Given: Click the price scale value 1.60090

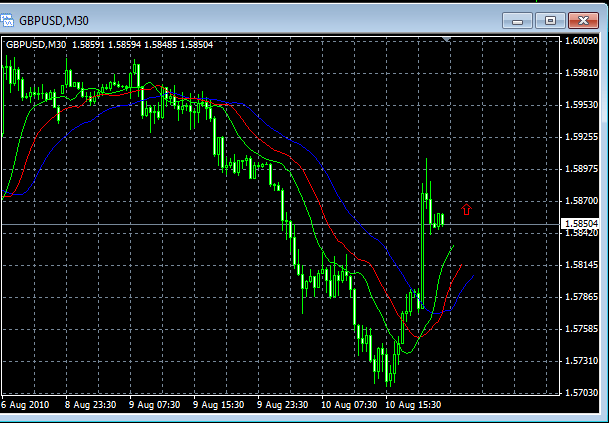Looking at the screenshot, I should pyautogui.click(x=581, y=40).
